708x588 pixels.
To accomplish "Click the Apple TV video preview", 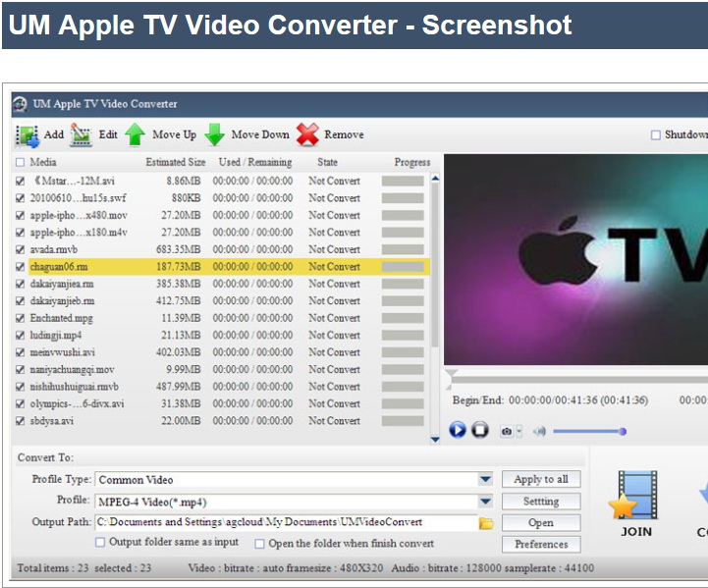I will [575, 260].
